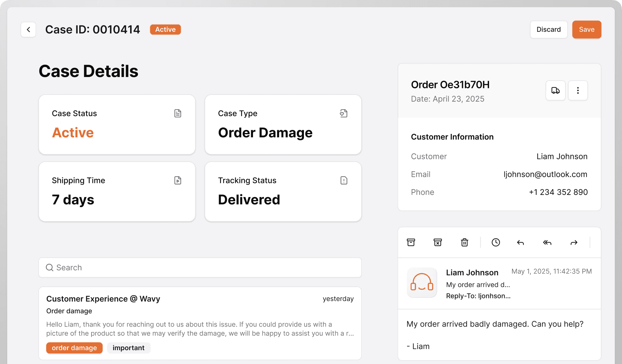Save the case
The width and height of the screenshot is (622, 364).
click(x=586, y=30)
